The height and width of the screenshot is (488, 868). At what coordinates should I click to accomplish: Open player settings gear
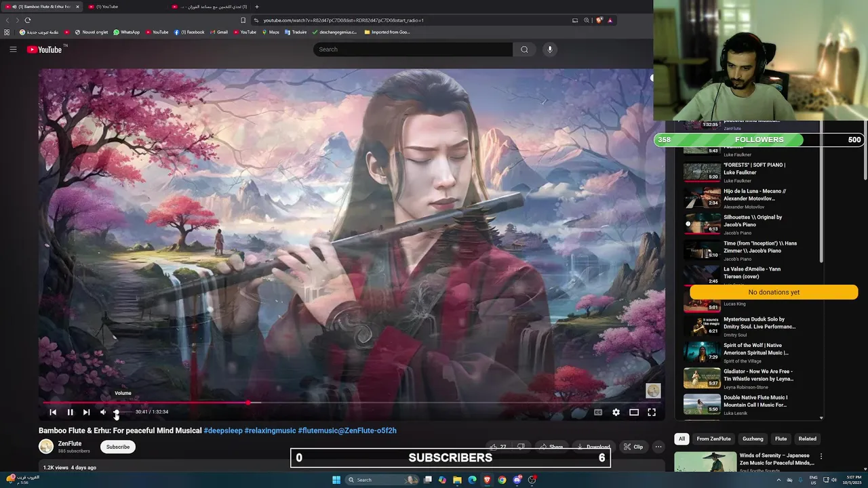(616, 412)
